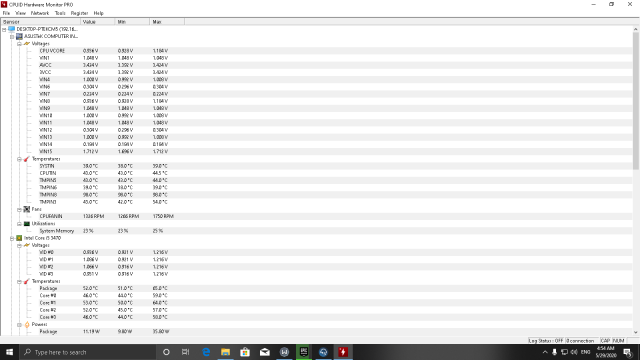Collapse the Intel Core i5 3470 node
The image size is (640, 360).
click(x=12, y=238)
